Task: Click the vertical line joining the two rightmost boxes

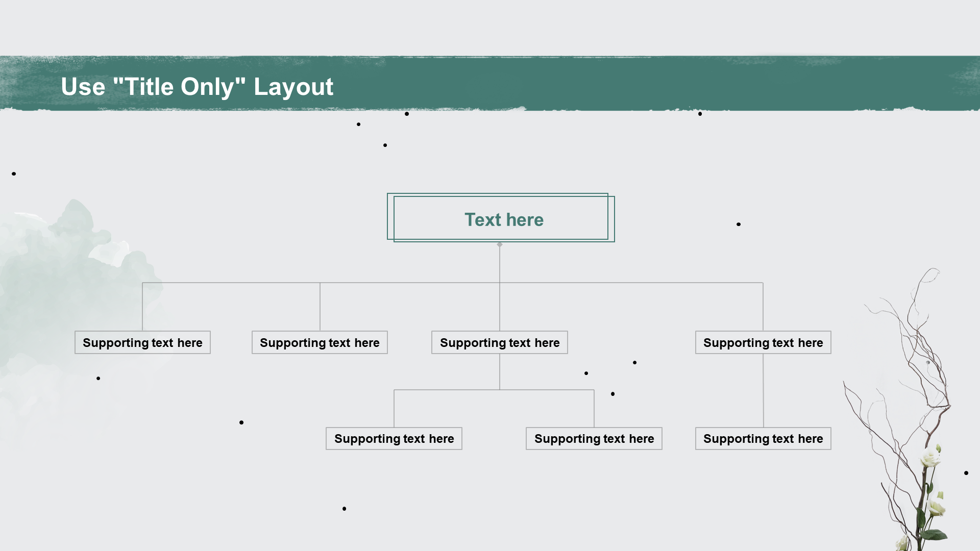Action: [763, 390]
